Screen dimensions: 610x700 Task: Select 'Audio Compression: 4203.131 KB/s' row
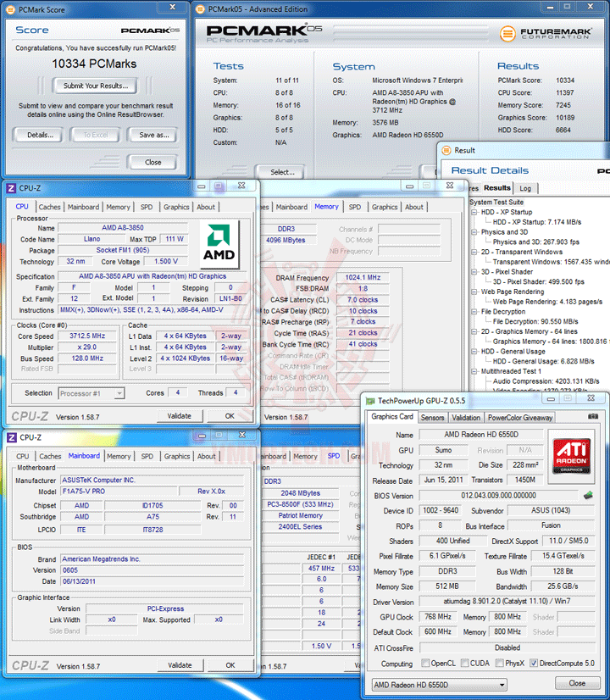pyautogui.click(x=546, y=381)
